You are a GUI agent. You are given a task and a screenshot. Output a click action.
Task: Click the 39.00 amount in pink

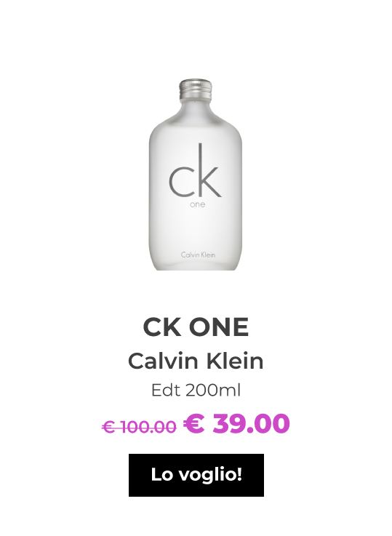[251, 423]
